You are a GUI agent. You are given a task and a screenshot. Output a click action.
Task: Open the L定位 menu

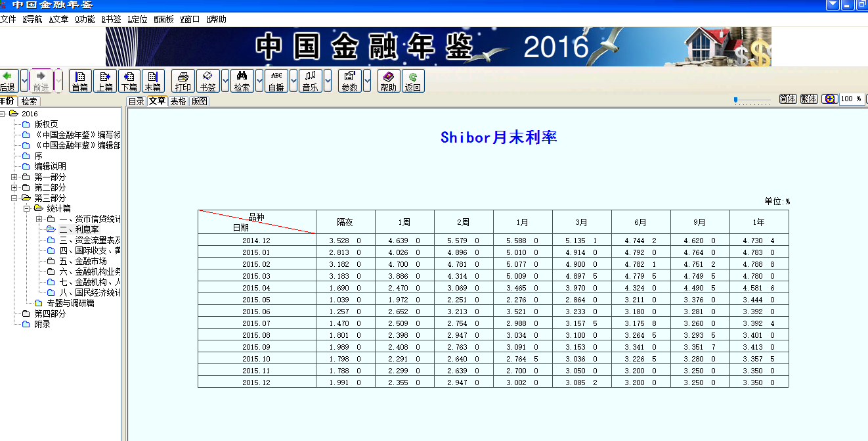click(137, 19)
